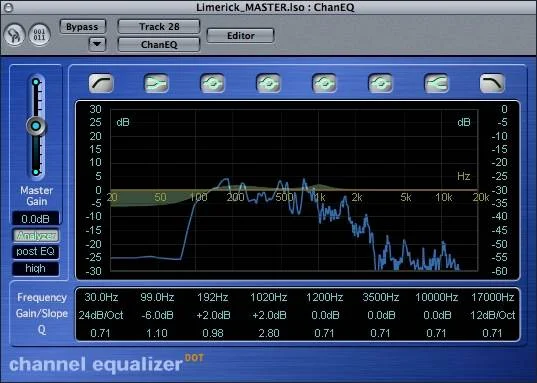537x383 pixels.
Task: Open the dropdown arrow below Bypass
Action: [x=97, y=44]
